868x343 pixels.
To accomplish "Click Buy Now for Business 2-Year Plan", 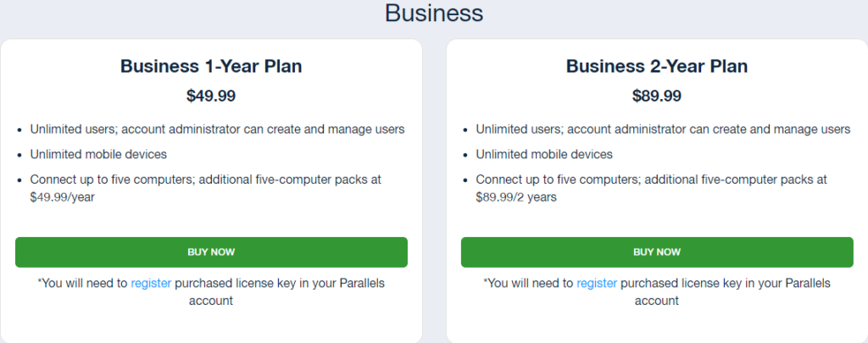I will [x=657, y=252].
